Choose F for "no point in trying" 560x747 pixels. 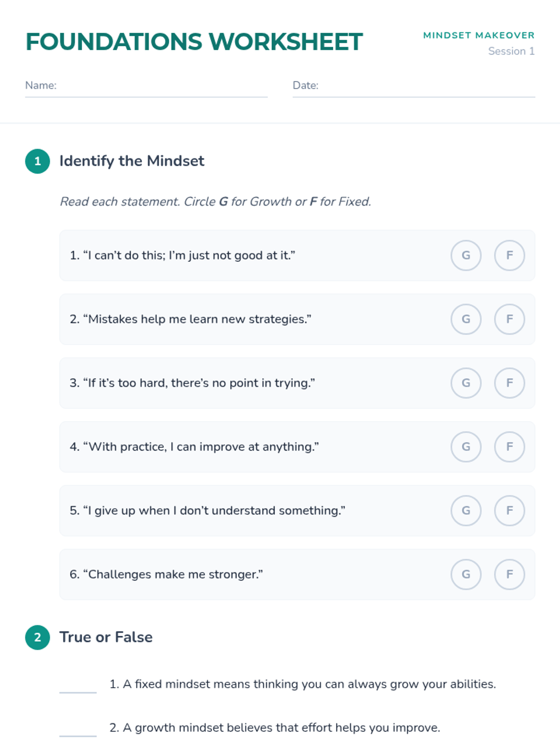(510, 383)
